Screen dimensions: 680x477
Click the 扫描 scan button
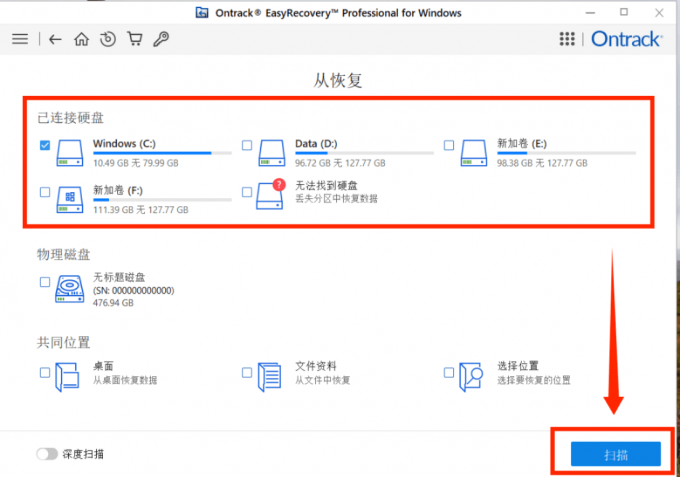616,454
